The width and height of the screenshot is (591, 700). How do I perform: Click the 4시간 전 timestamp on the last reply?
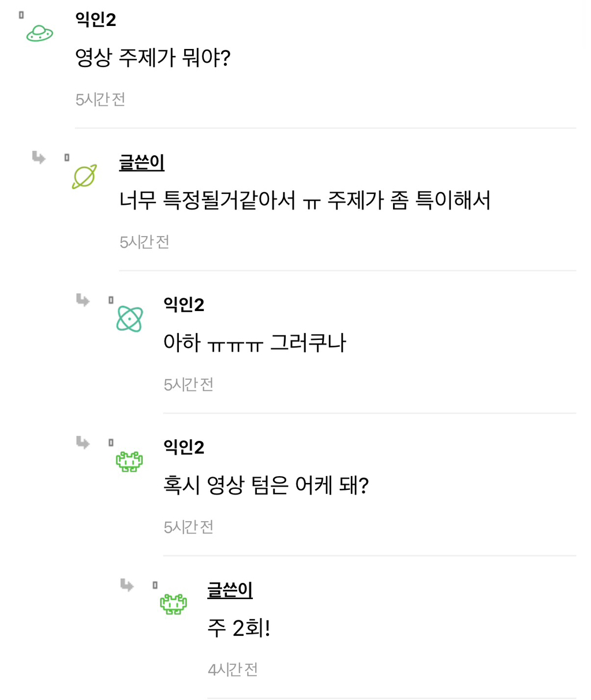click(232, 669)
